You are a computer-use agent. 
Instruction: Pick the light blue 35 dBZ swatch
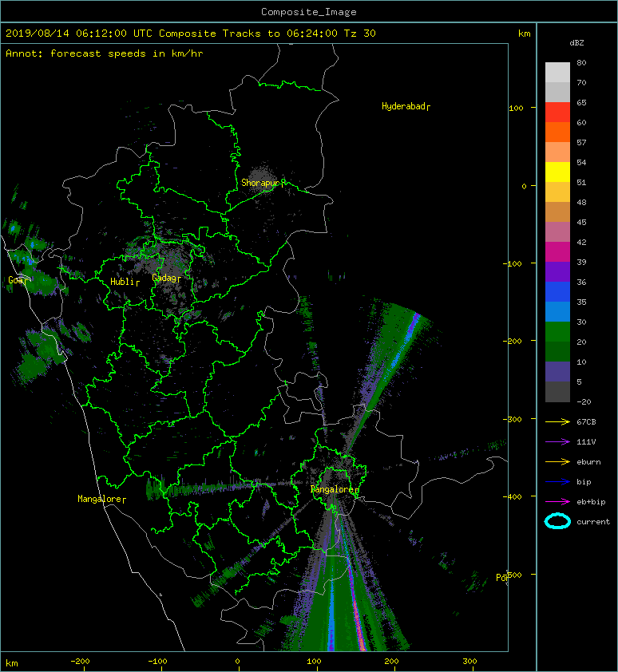coord(557,311)
